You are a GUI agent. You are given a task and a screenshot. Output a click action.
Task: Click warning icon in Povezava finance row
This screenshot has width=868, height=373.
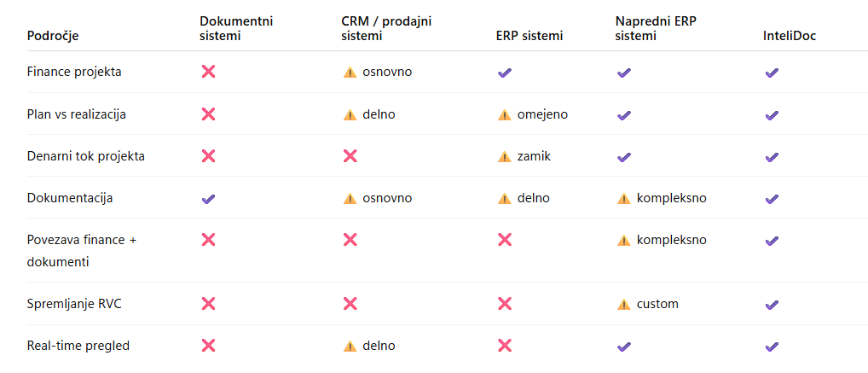coord(624,240)
